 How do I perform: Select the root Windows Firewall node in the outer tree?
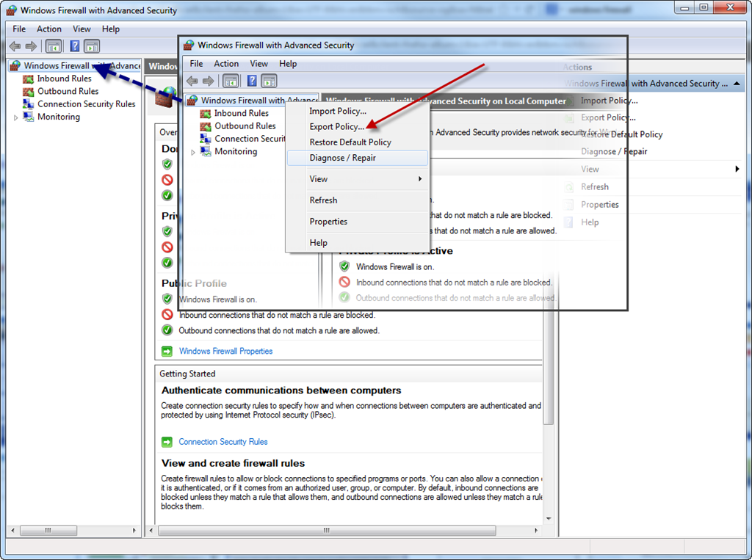pyautogui.click(x=81, y=66)
